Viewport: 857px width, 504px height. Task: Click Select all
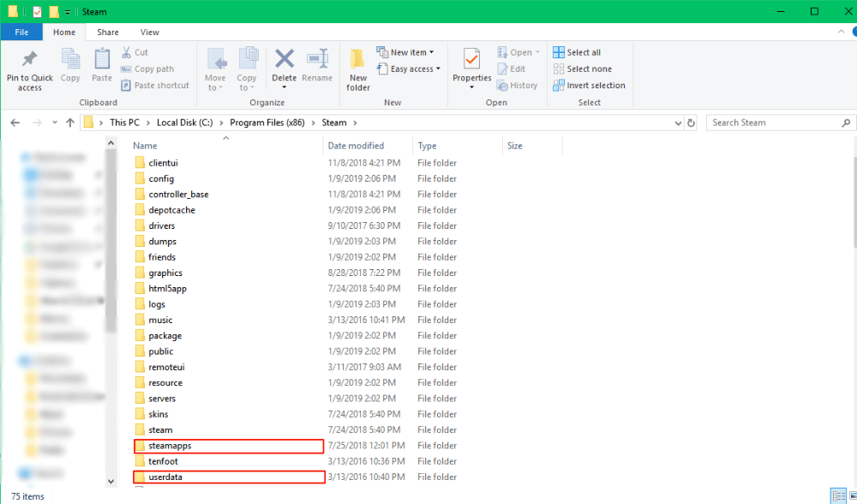tap(577, 52)
